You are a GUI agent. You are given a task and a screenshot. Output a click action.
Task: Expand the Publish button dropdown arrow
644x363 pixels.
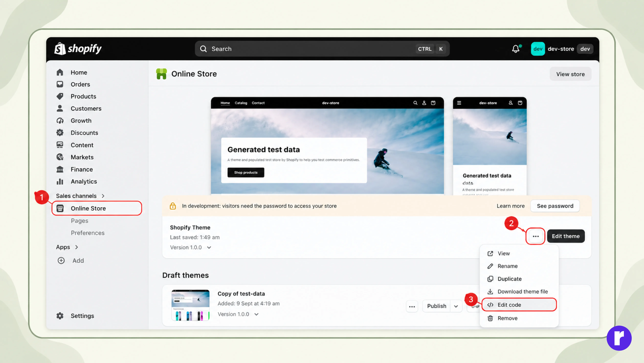tap(456, 306)
